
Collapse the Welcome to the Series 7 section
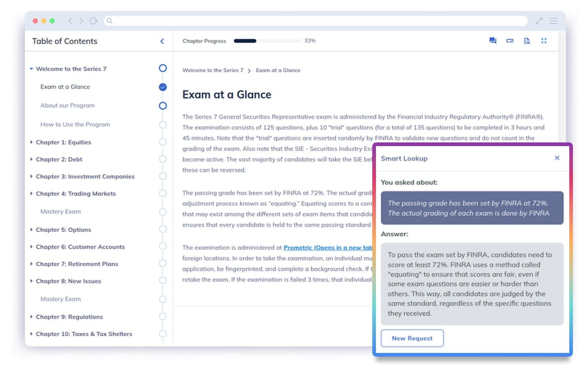click(x=32, y=69)
